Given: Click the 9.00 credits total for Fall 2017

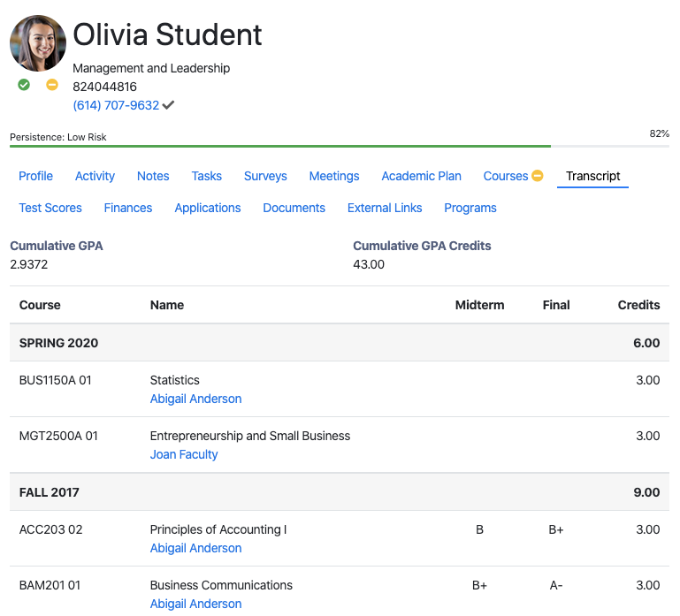Looking at the screenshot, I should (x=646, y=492).
